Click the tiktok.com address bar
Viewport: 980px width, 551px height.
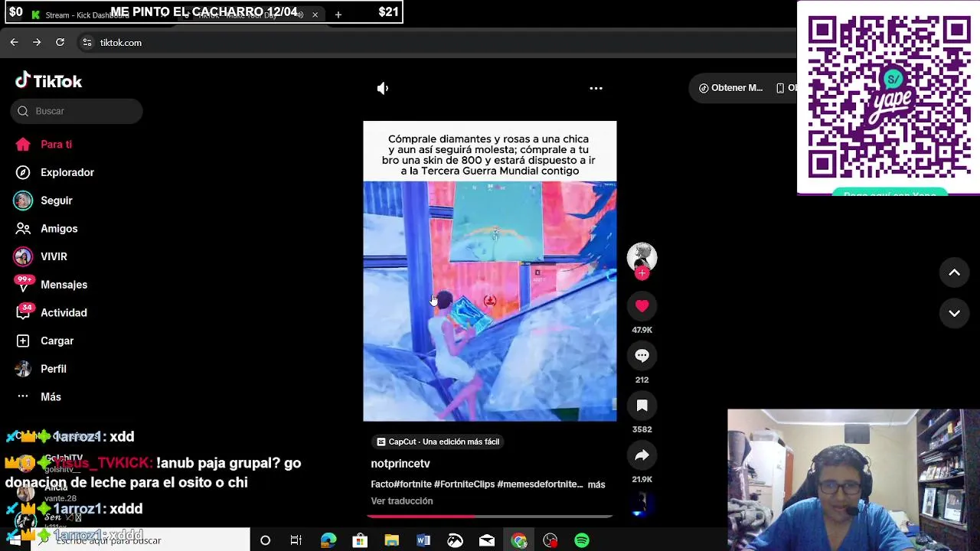pos(121,43)
